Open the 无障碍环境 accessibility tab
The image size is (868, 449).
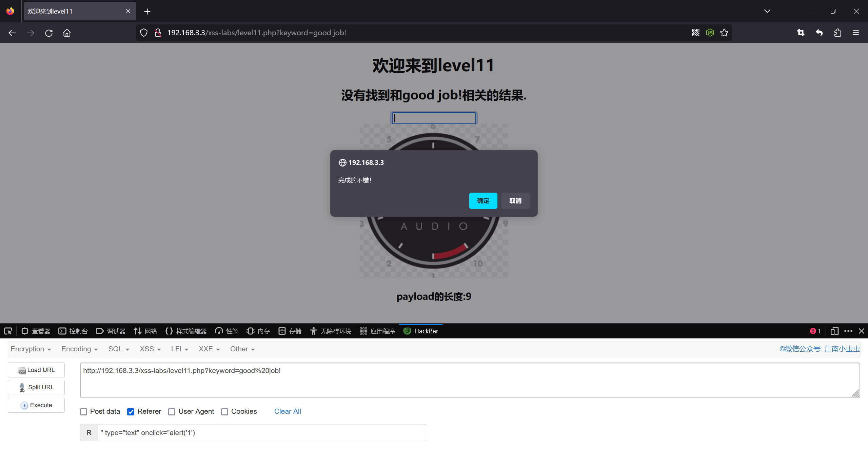331,331
